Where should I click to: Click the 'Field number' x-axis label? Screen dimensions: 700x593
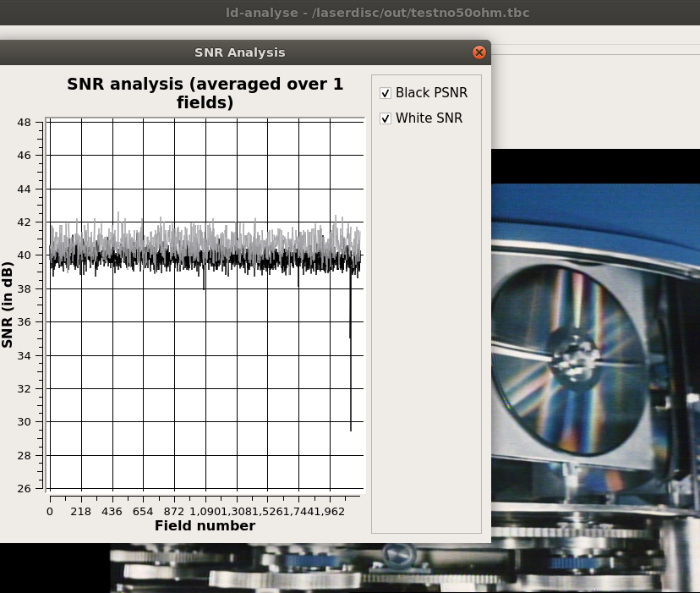[x=205, y=526]
